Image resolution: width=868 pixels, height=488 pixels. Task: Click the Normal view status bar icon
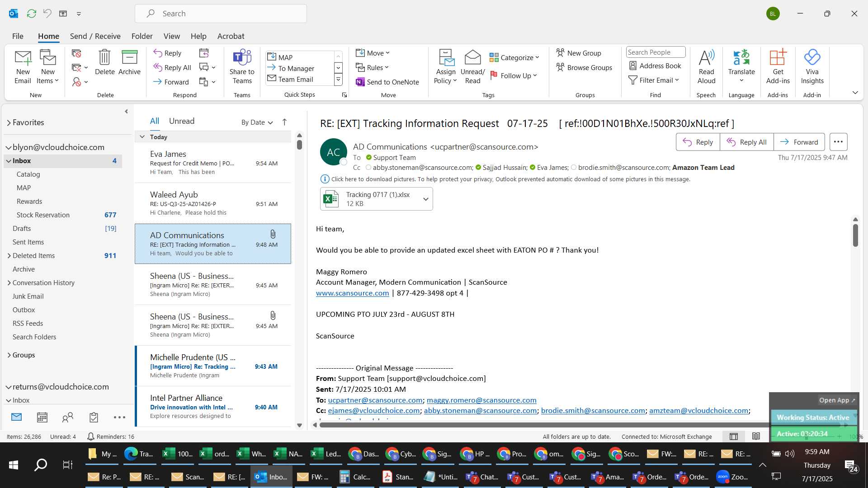[x=734, y=436]
